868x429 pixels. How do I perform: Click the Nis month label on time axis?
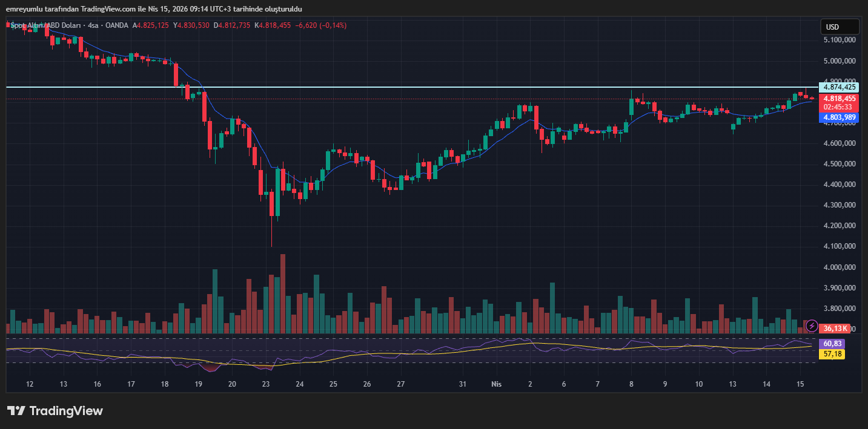tap(496, 384)
